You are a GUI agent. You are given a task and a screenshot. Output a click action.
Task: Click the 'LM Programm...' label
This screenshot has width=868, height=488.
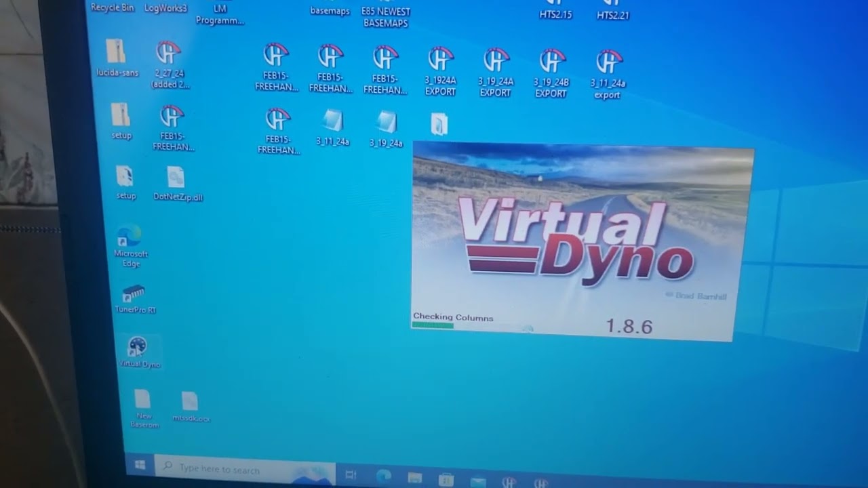coord(220,15)
